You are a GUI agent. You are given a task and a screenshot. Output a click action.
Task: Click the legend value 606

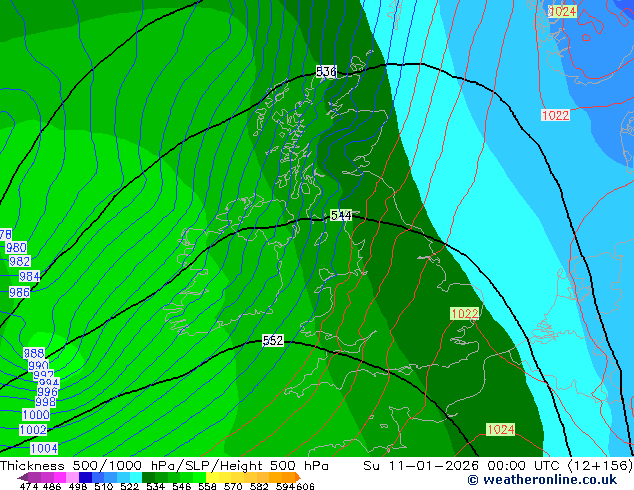(305, 486)
